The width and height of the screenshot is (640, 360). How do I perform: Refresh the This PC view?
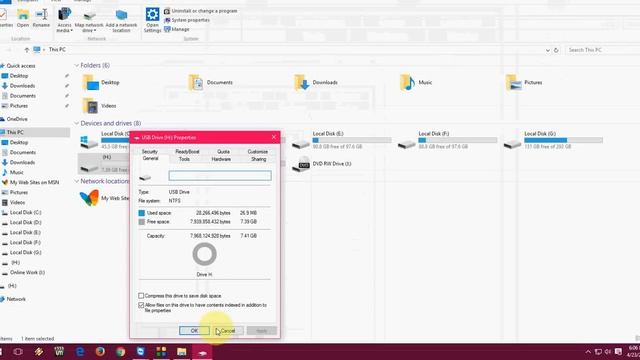pos(556,50)
